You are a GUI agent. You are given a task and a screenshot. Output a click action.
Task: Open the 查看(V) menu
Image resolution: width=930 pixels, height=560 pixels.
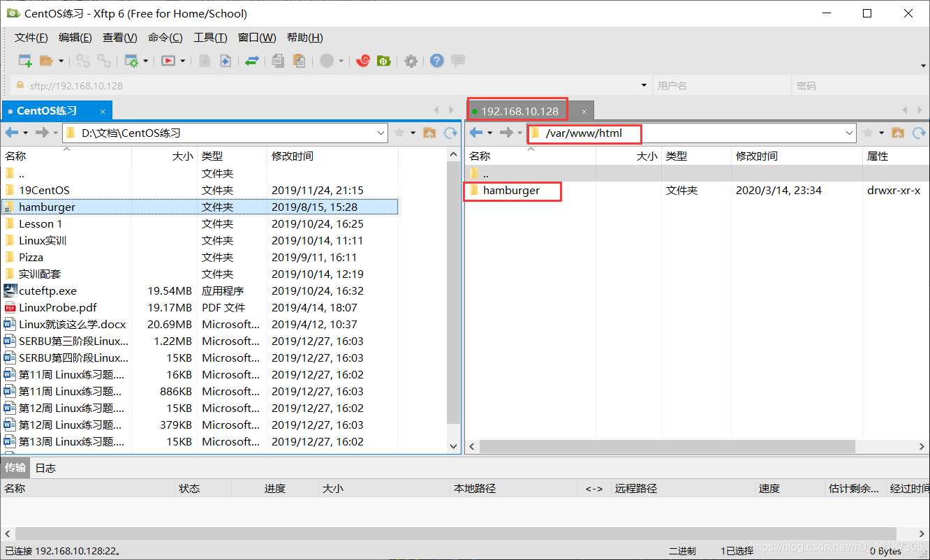click(x=120, y=38)
